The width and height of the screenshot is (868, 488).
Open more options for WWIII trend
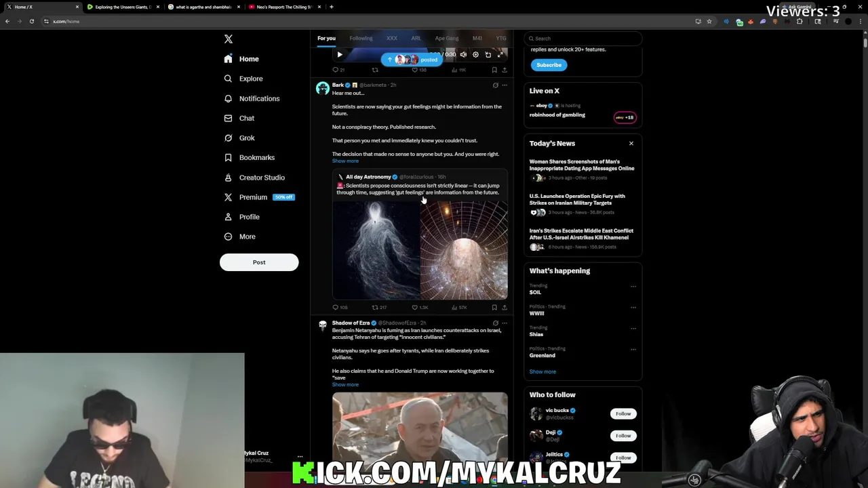633,307
